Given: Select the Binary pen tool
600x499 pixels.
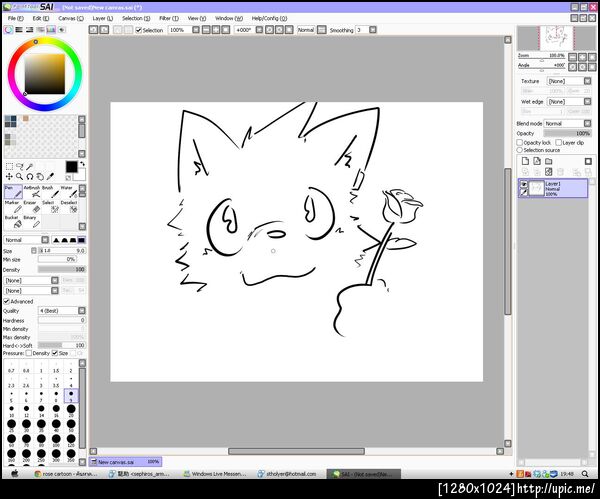Looking at the screenshot, I should [x=32, y=222].
